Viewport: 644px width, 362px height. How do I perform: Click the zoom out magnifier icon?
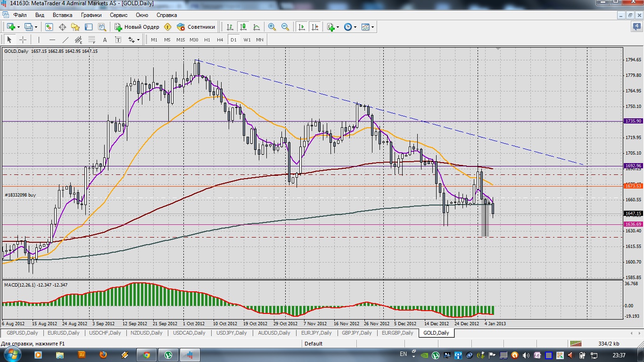pos(285,27)
